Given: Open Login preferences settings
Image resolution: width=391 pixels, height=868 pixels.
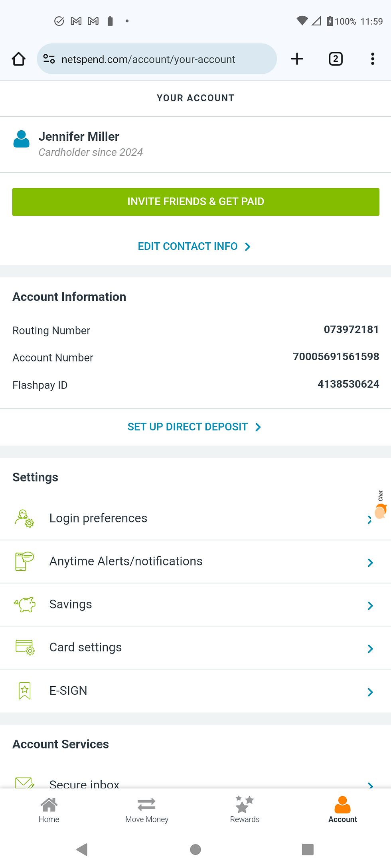Looking at the screenshot, I should [195, 518].
